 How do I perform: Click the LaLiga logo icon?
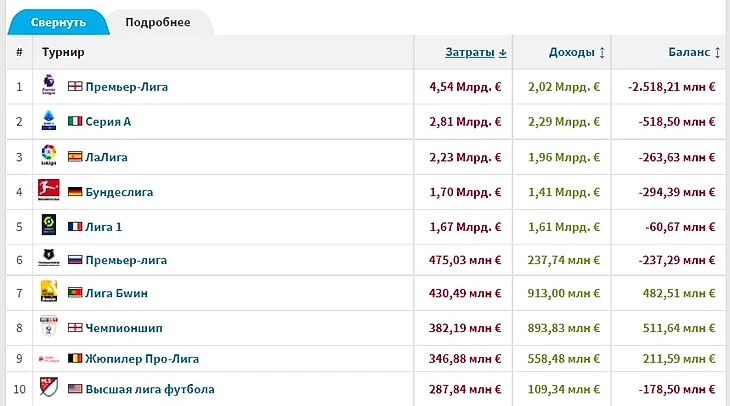(x=48, y=156)
